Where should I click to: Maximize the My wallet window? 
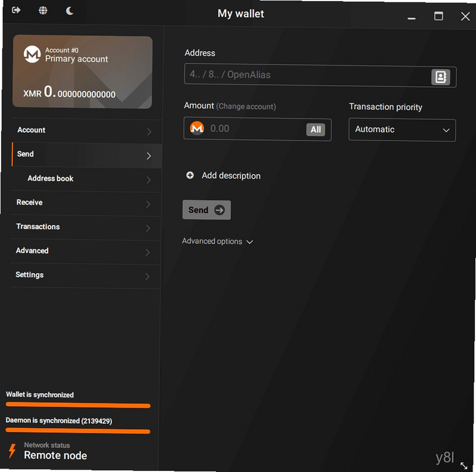coord(439,16)
